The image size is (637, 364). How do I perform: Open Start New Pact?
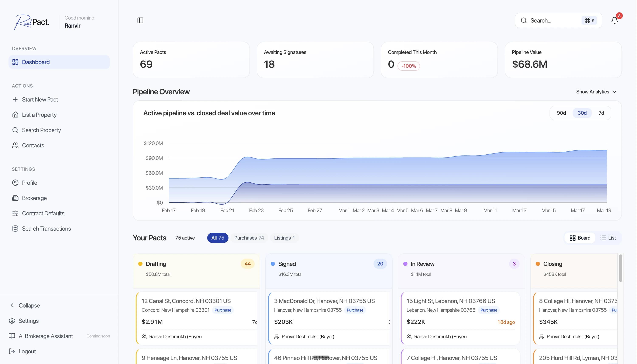tap(59, 100)
